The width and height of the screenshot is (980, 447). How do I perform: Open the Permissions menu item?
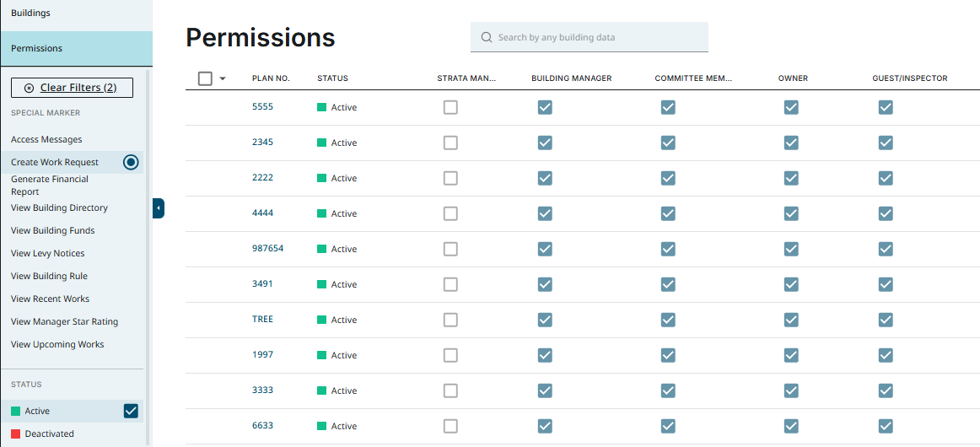click(76, 48)
